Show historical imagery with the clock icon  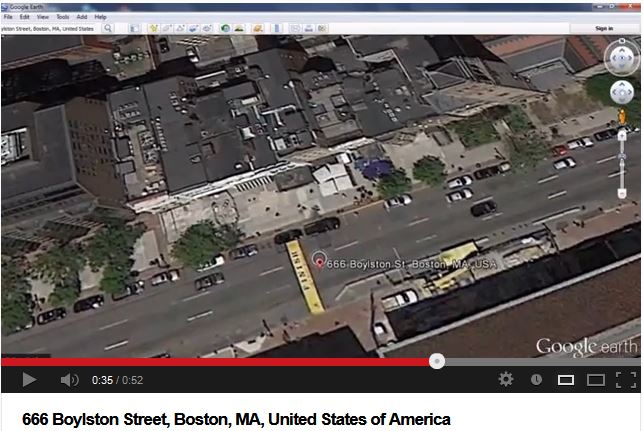click(x=225, y=28)
